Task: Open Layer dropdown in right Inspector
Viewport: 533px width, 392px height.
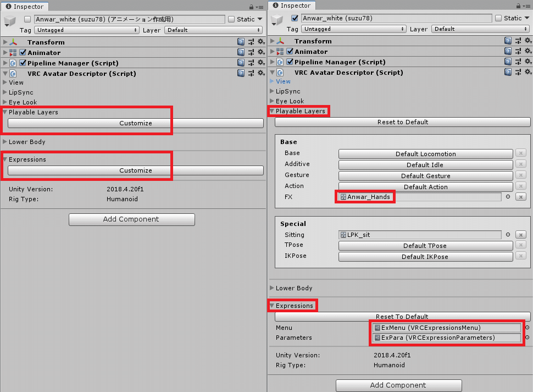Action: tap(481, 29)
